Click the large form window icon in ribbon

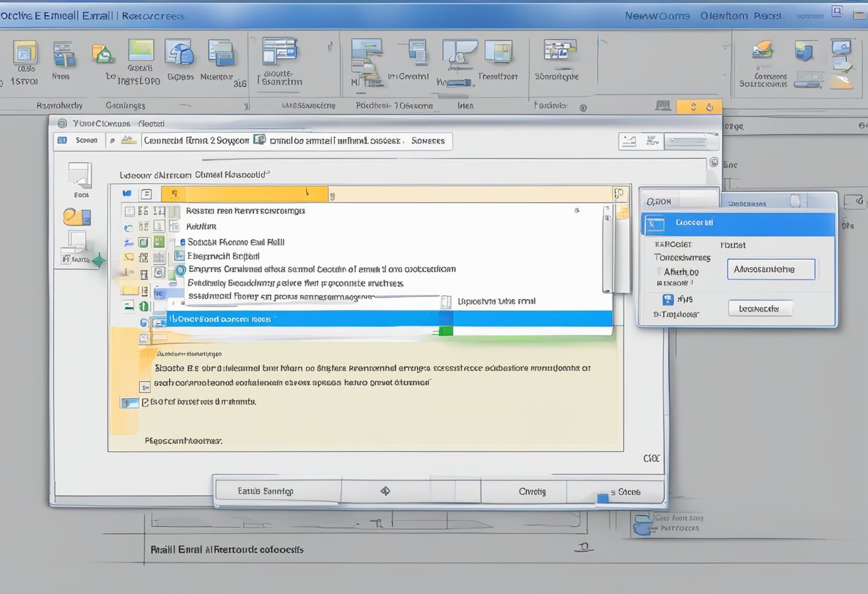279,52
